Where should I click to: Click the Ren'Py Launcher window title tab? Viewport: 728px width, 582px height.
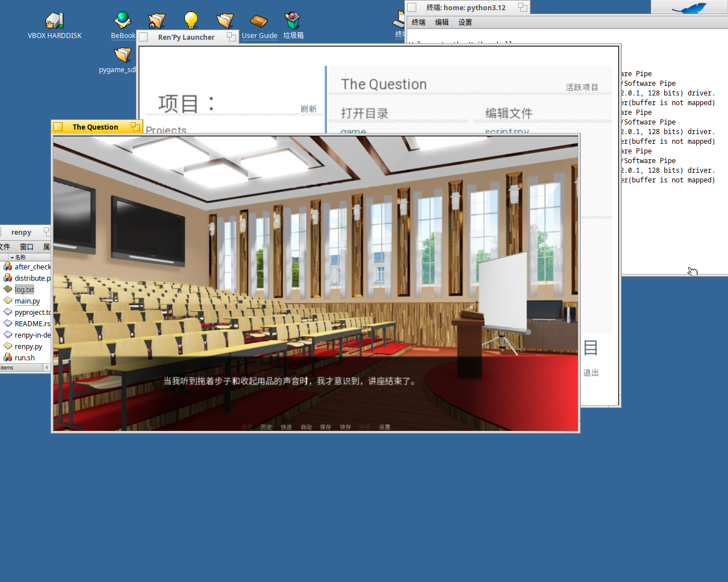click(187, 37)
